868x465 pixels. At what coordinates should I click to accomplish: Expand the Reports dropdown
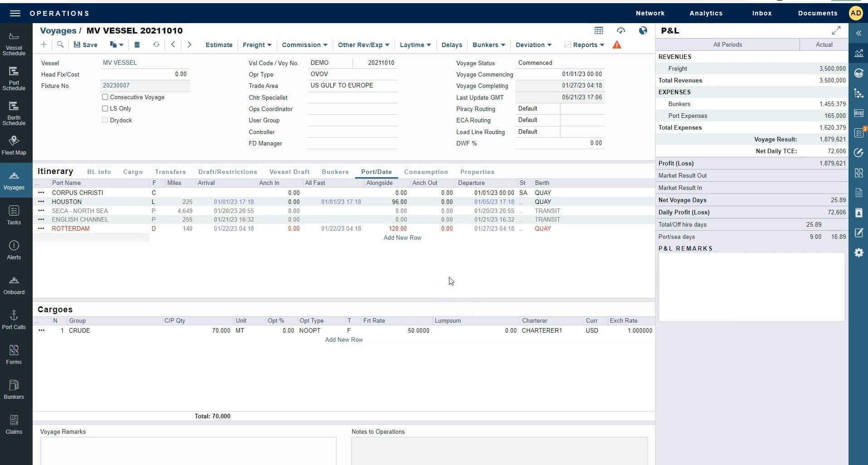pos(584,45)
